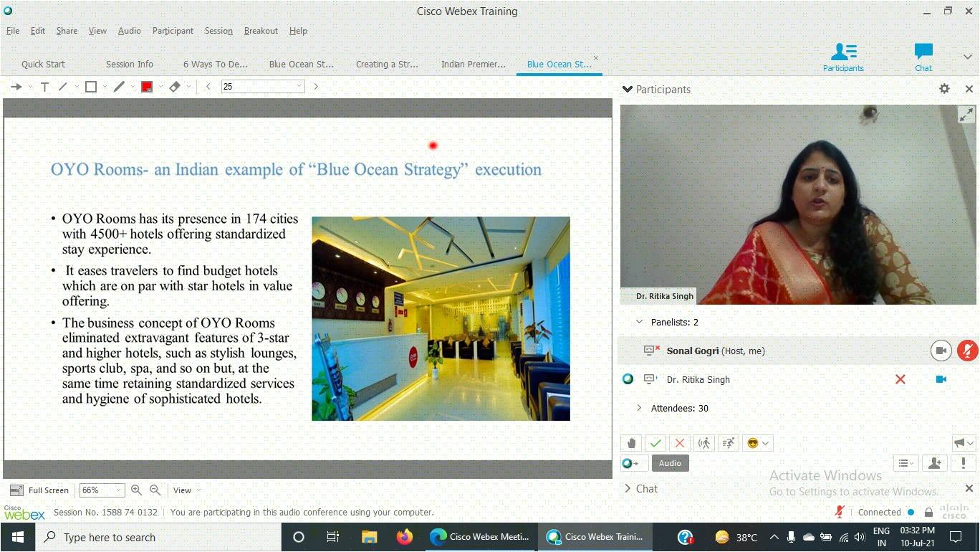This screenshot has height=552, width=980.
Task: Open the megaphone dropdown
Action: [963, 443]
